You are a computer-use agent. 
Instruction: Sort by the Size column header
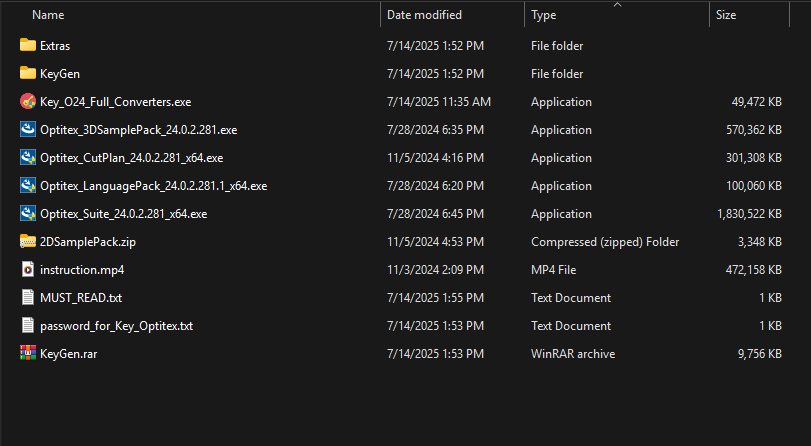pos(726,15)
